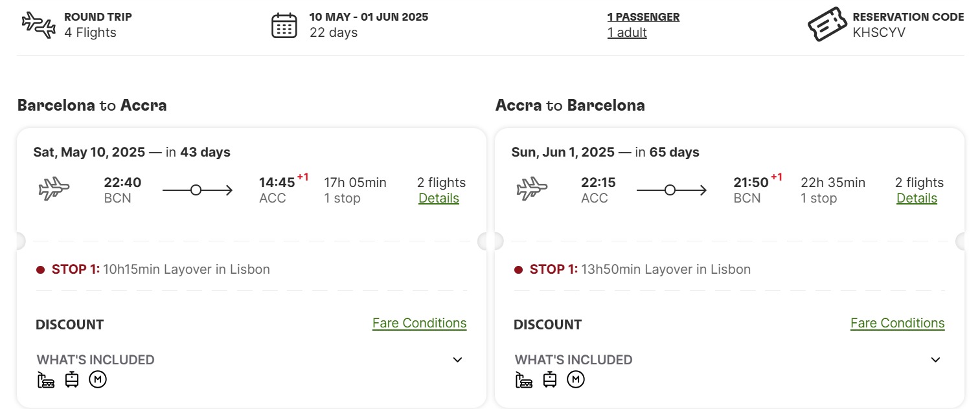Screen dimensions: 980x409
Task: Click the calendar icon beside travel dates
Action: [284, 25]
